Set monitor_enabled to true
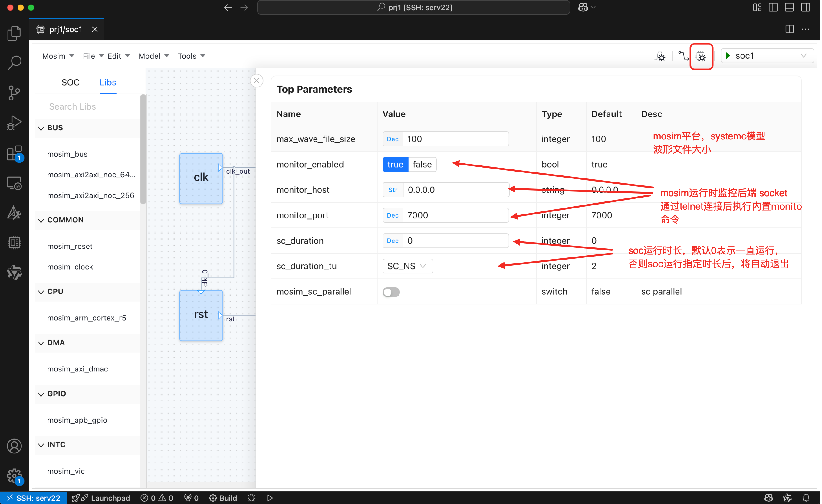This screenshot has height=504, width=822. coord(395,165)
